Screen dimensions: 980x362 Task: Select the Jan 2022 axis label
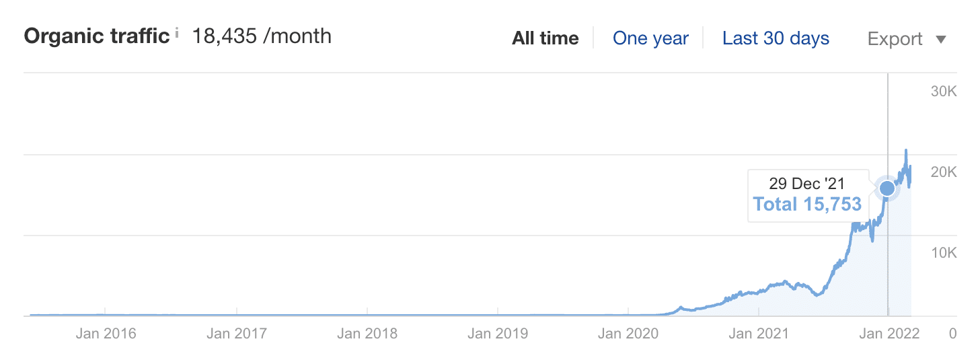pyautogui.click(x=889, y=333)
